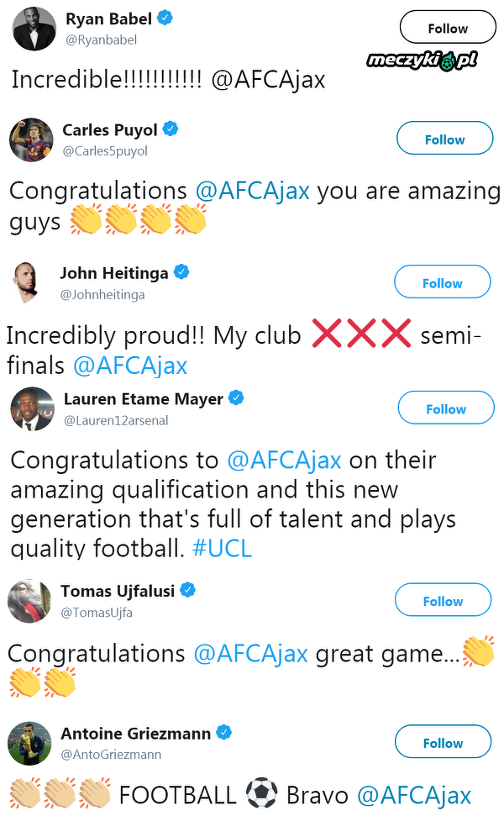Open @AFCAjax mention in Puyol's tweet
Screen dimensions: 504x816
[x=252, y=191]
